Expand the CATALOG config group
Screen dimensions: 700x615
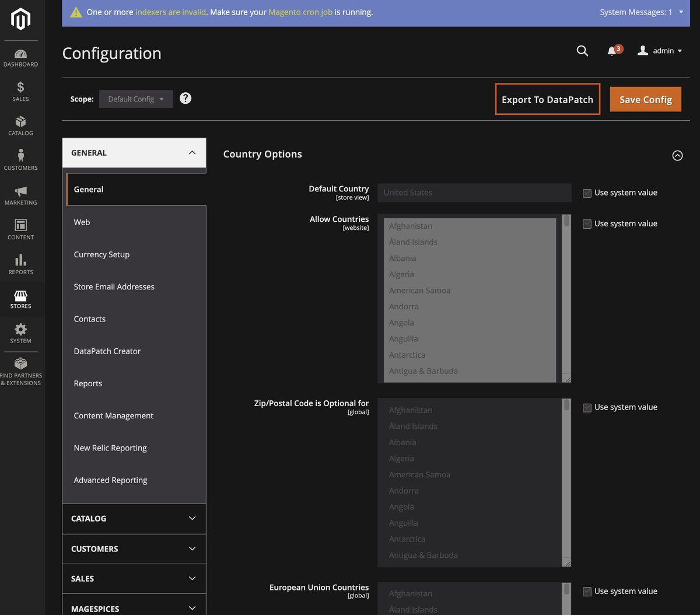[x=134, y=518]
